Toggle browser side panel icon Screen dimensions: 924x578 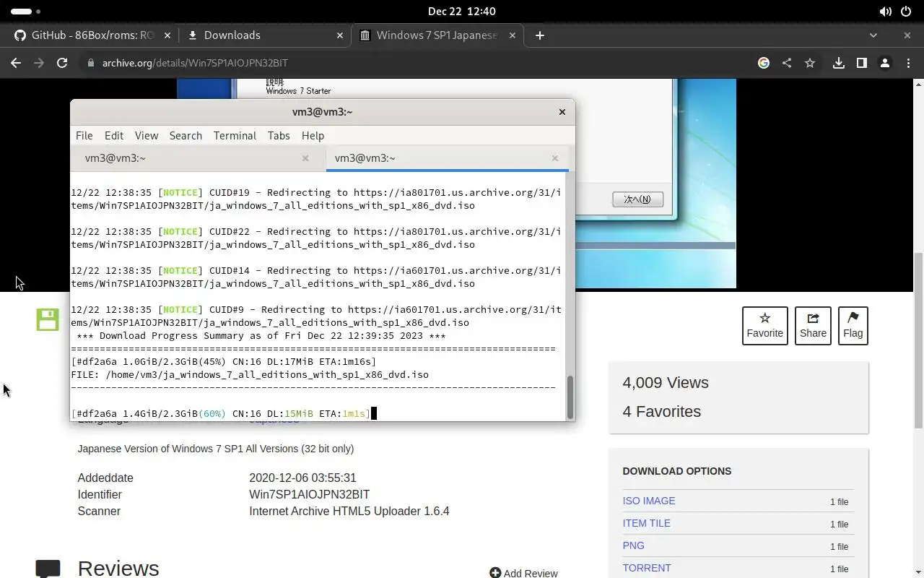(862, 63)
